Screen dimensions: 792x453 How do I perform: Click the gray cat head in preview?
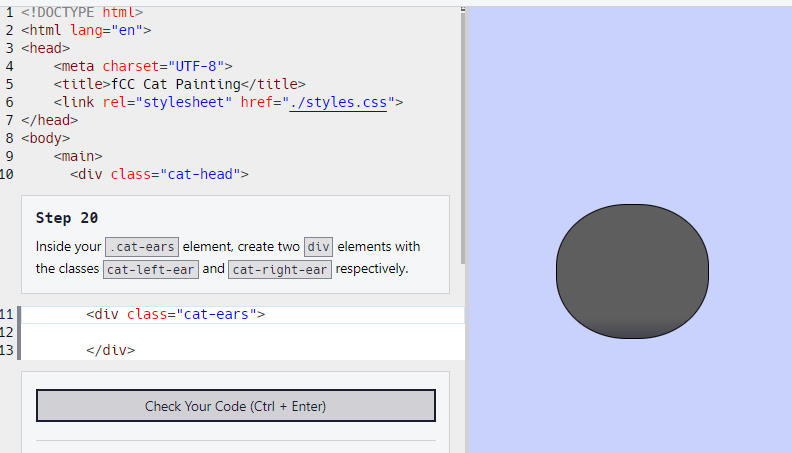pos(632,271)
